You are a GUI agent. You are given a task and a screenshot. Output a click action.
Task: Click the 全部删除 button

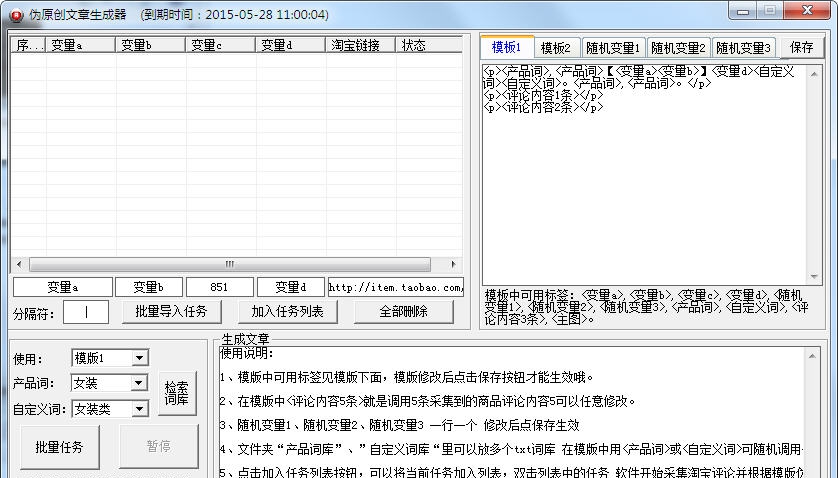403,311
